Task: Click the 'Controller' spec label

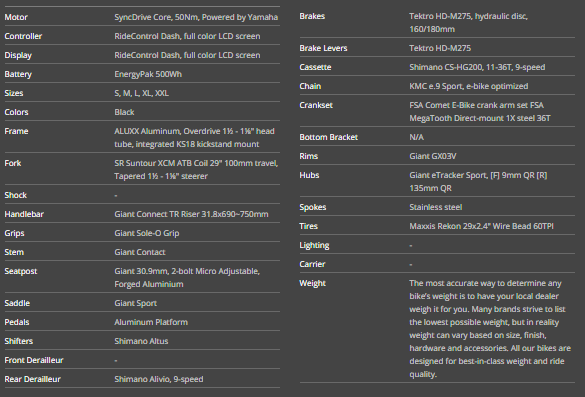Action: coord(23,36)
